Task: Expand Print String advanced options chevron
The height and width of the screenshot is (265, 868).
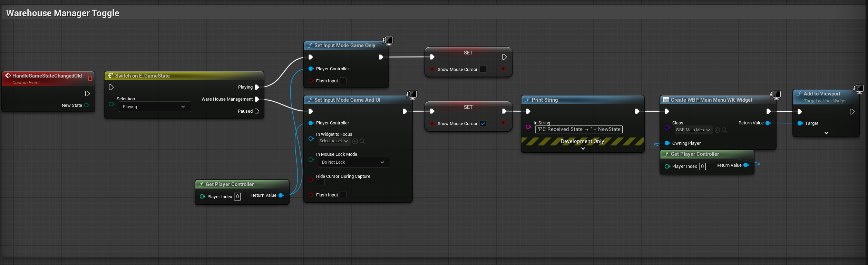Action: (x=583, y=149)
